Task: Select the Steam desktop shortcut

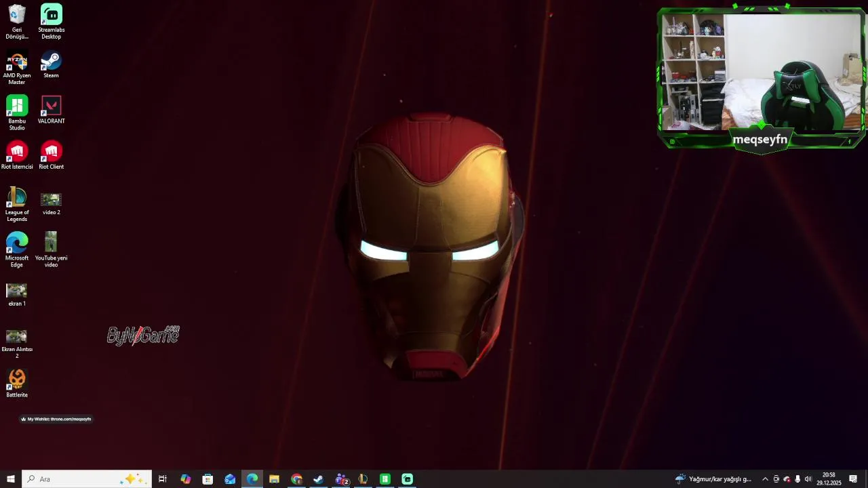Action: coord(52,64)
